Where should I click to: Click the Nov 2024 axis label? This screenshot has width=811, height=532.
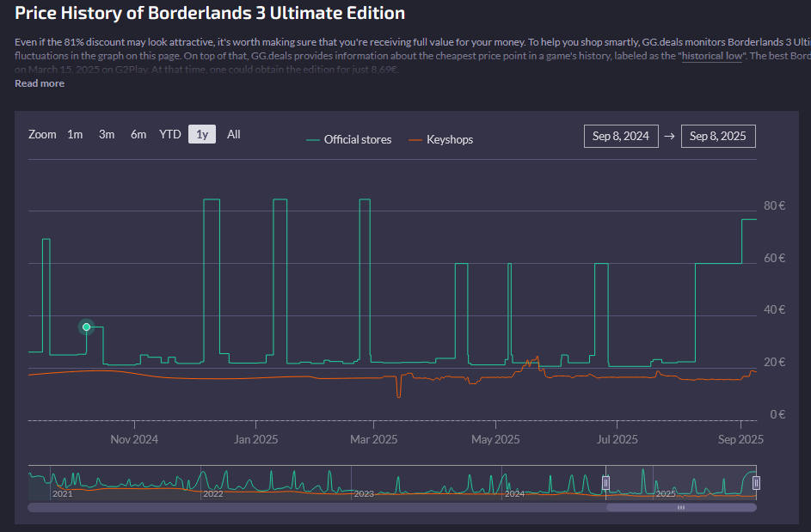click(x=134, y=439)
